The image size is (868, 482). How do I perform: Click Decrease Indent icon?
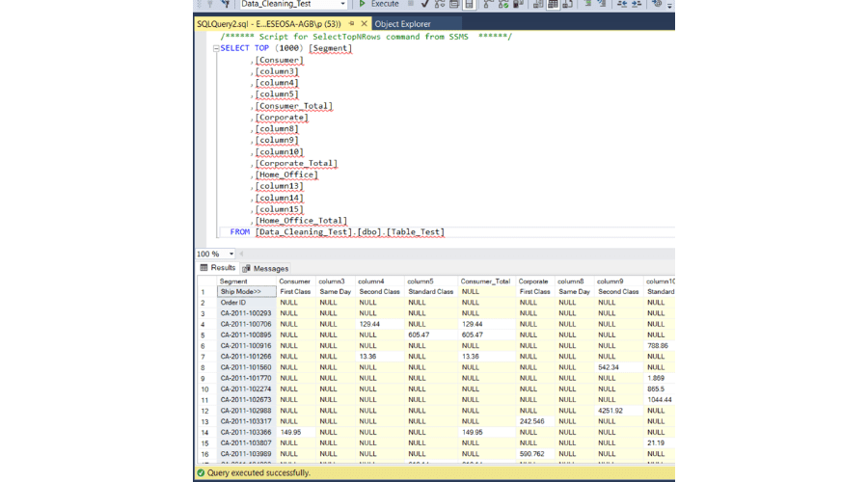(x=622, y=3)
